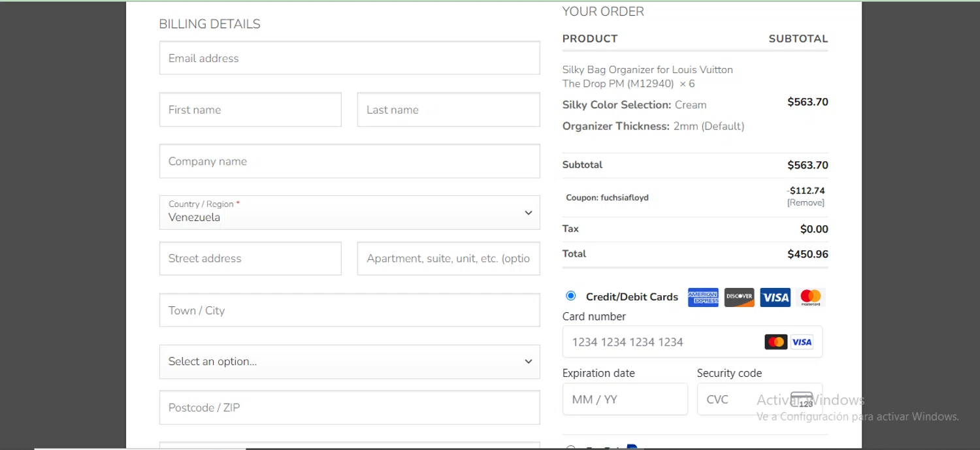This screenshot has width=980, height=450.
Task: Click the Visa icon inside card number field
Action: (802, 342)
